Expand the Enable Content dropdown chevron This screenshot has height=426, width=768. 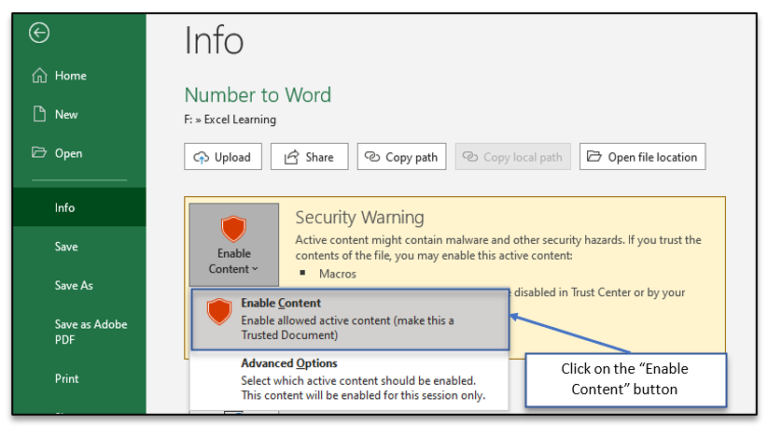click(255, 269)
